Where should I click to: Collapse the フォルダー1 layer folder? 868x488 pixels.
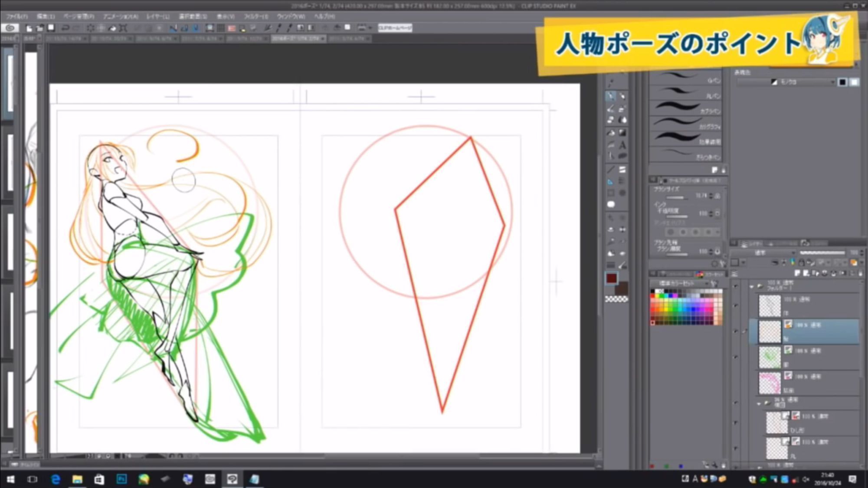(x=752, y=286)
